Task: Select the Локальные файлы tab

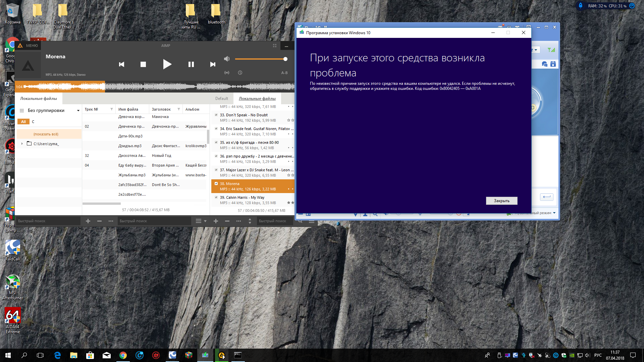Action: (257, 98)
